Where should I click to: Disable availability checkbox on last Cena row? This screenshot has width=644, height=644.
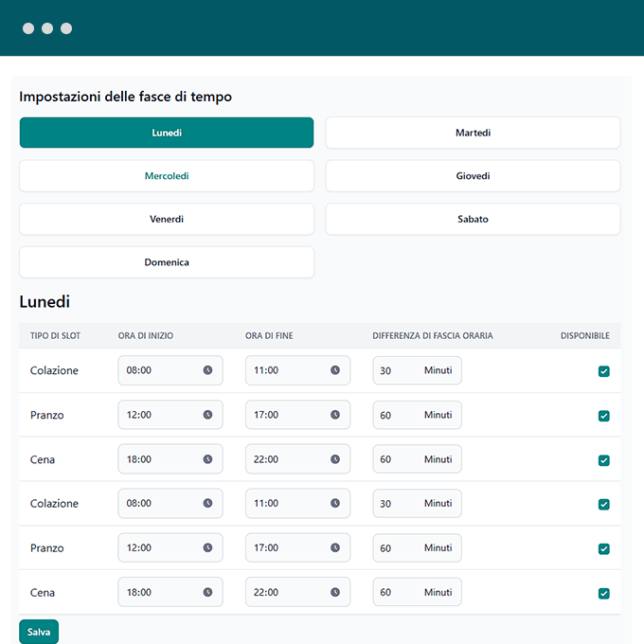pos(603,594)
